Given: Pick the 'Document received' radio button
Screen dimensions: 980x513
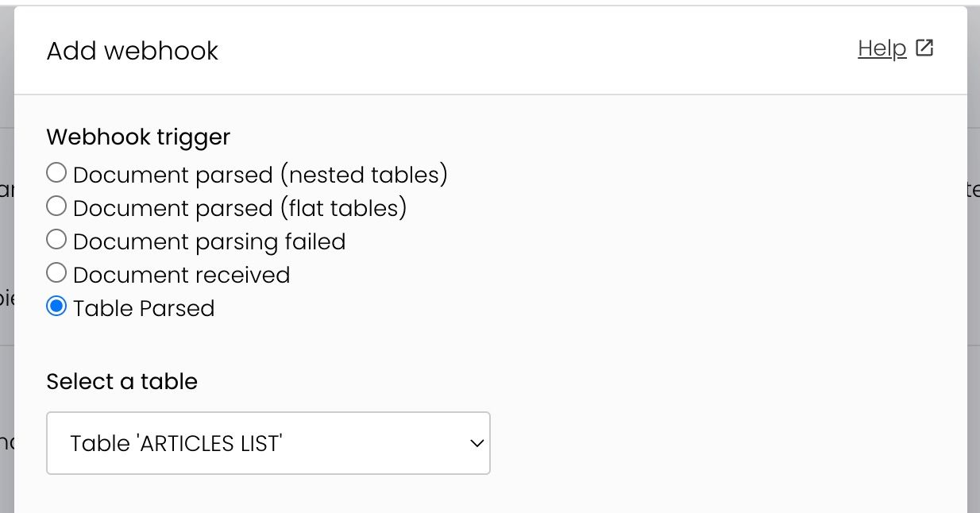Looking at the screenshot, I should point(56,273).
